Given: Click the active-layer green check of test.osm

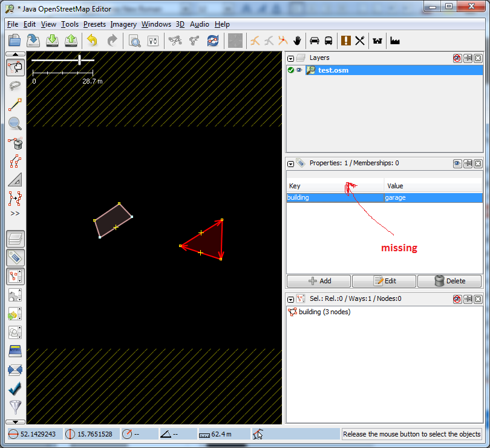Looking at the screenshot, I should pos(290,70).
